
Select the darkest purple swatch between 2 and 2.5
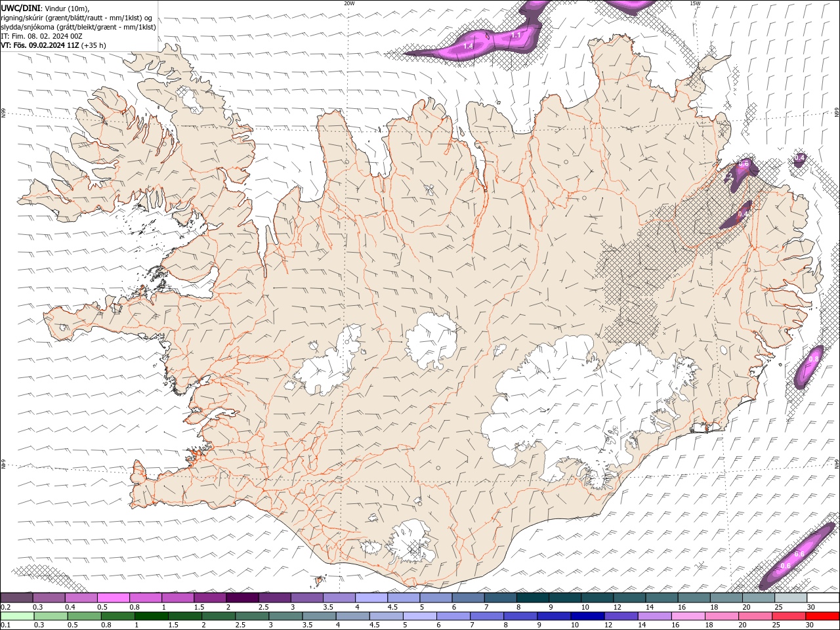[242, 598]
